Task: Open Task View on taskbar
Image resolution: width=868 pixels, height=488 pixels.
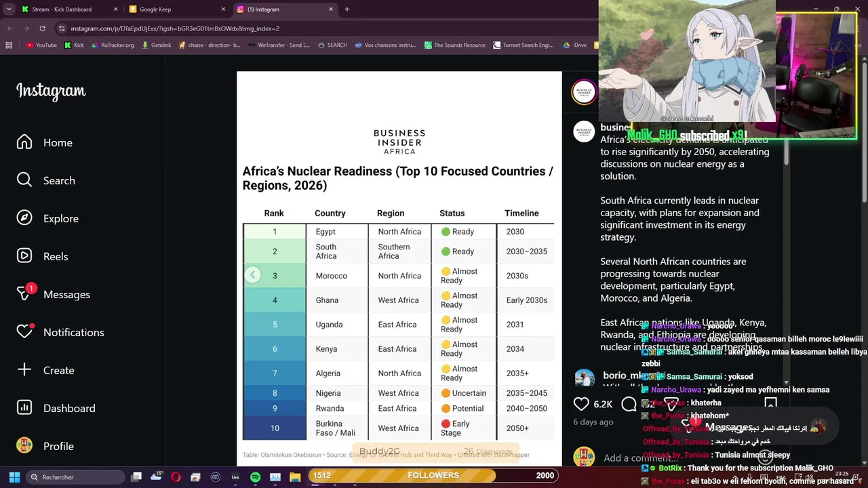Action: [136, 477]
